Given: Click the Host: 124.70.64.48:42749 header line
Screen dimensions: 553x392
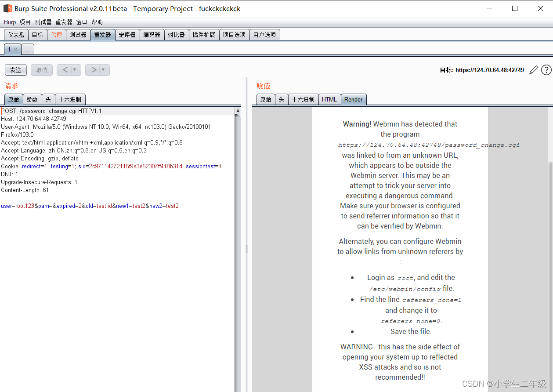Looking at the screenshot, I should 34,119.
